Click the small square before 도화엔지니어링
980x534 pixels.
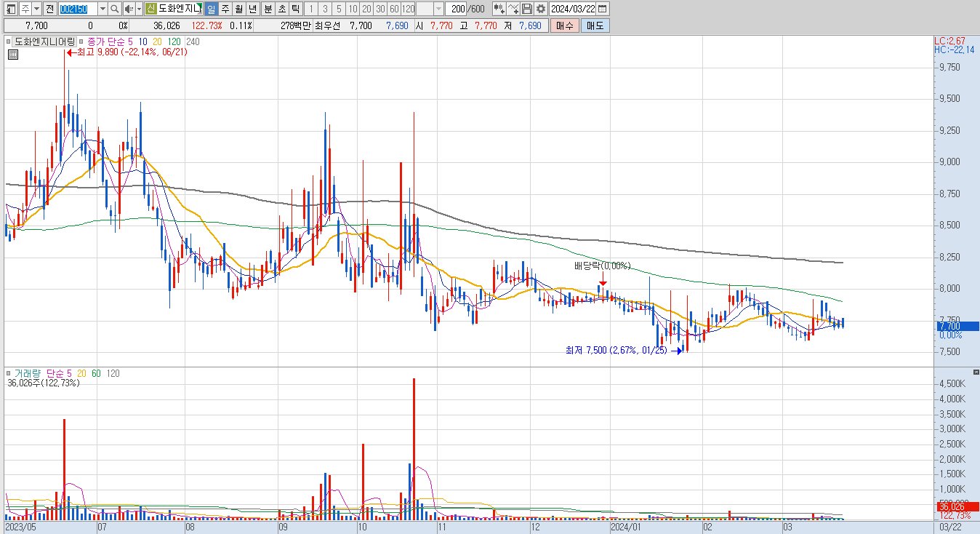click(x=9, y=42)
